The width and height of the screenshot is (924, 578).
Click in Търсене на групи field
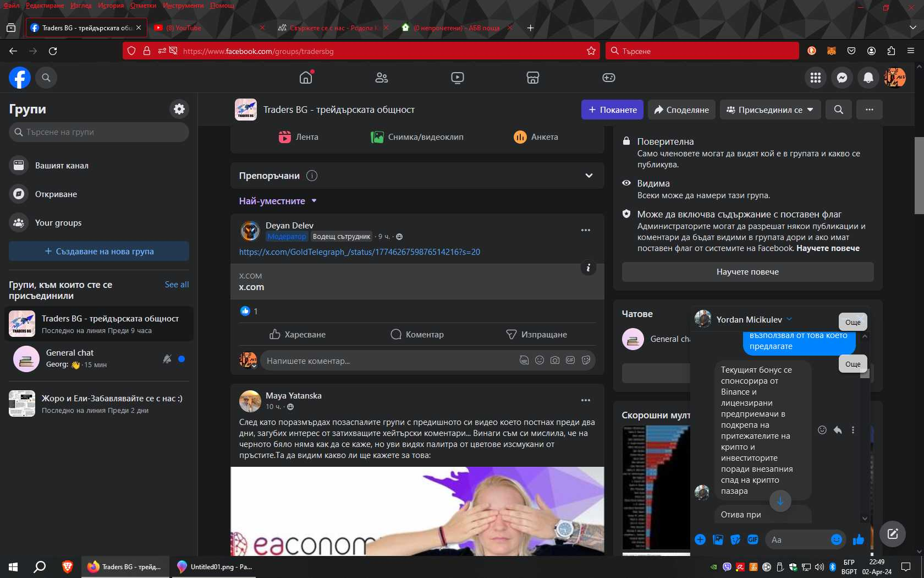99,132
